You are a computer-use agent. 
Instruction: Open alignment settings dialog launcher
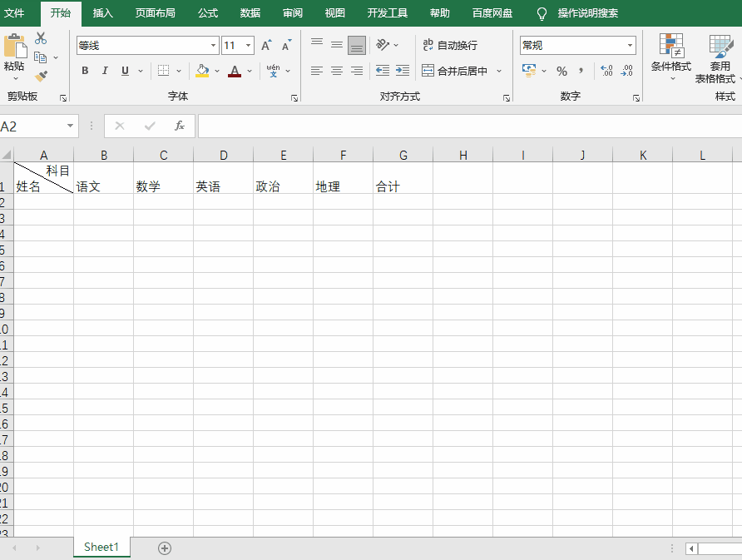pyautogui.click(x=507, y=98)
